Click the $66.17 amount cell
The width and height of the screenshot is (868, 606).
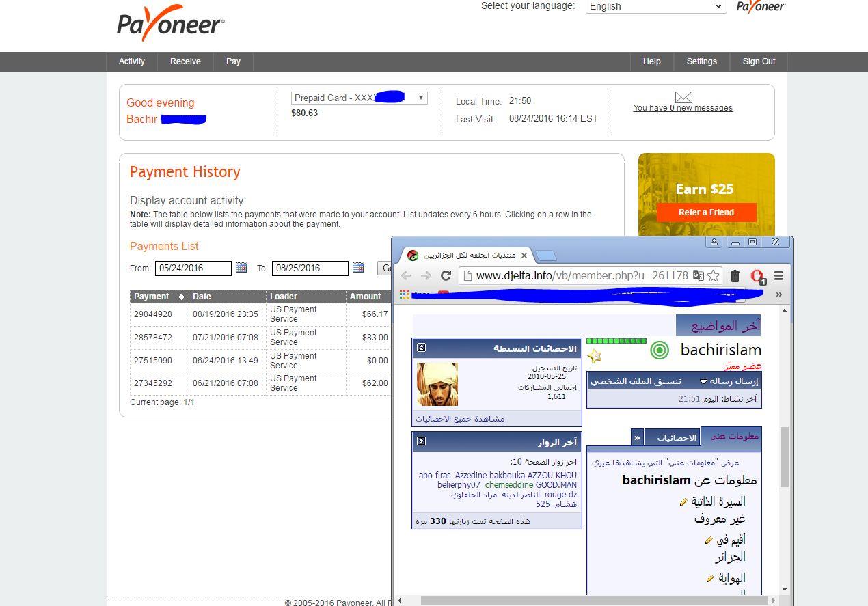tap(375, 314)
